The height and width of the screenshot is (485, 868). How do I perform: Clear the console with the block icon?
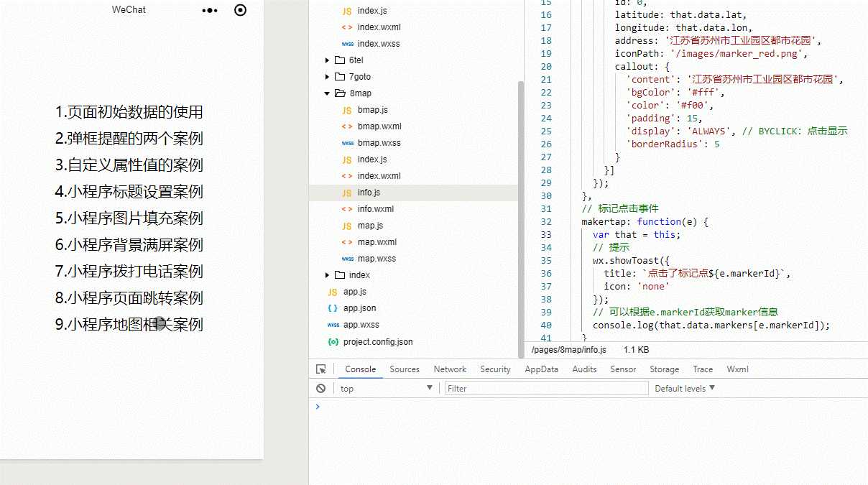[321, 388]
